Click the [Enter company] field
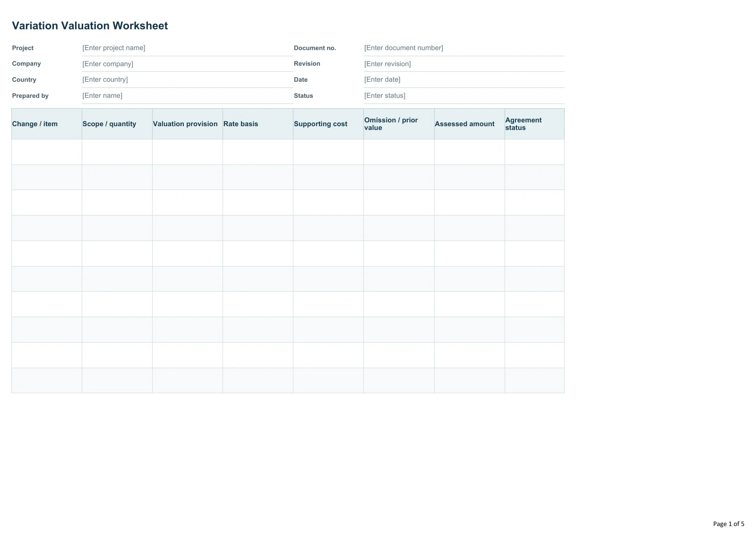 [187, 64]
